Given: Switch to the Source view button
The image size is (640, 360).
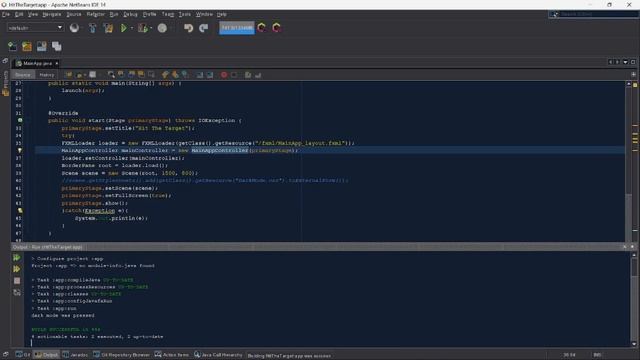Looking at the screenshot, I should coord(23,75).
